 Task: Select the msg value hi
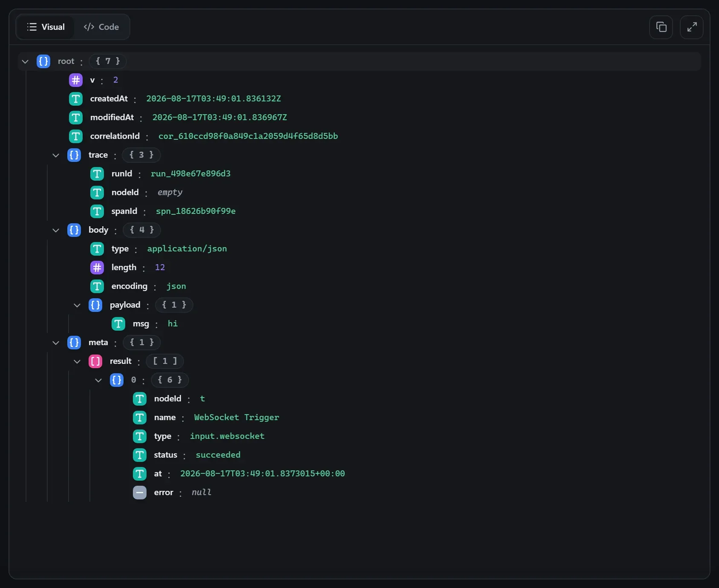click(173, 323)
